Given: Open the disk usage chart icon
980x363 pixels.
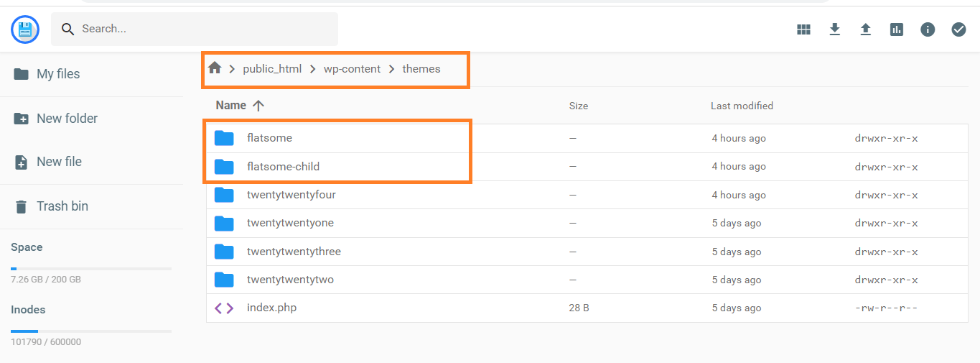Looking at the screenshot, I should click(897, 29).
